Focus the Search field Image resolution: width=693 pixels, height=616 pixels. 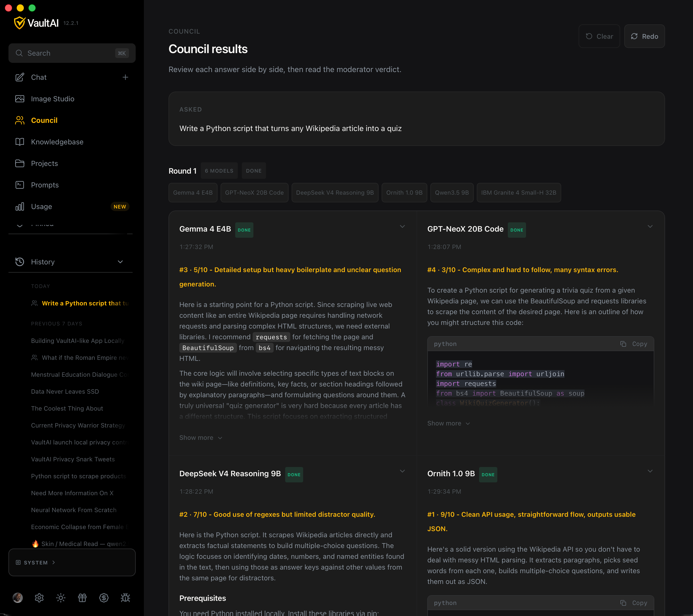click(x=72, y=53)
